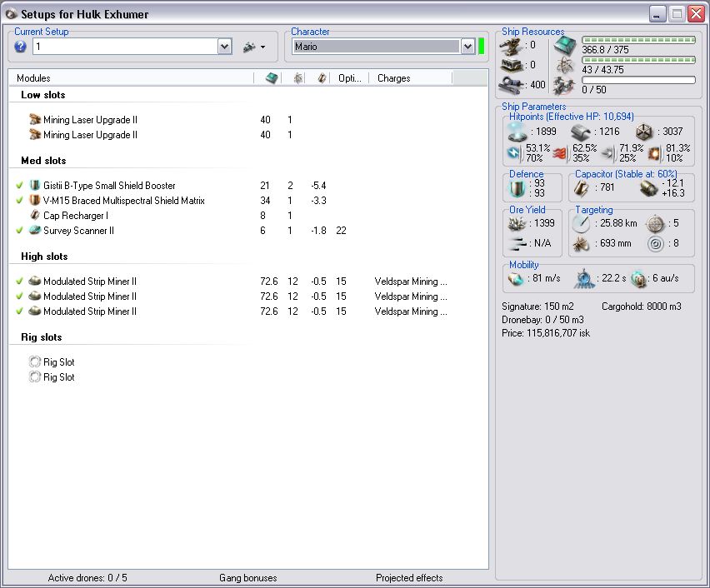Click the turret hardpoints icon
Viewport: 710px width, 588px height.
(x=511, y=46)
